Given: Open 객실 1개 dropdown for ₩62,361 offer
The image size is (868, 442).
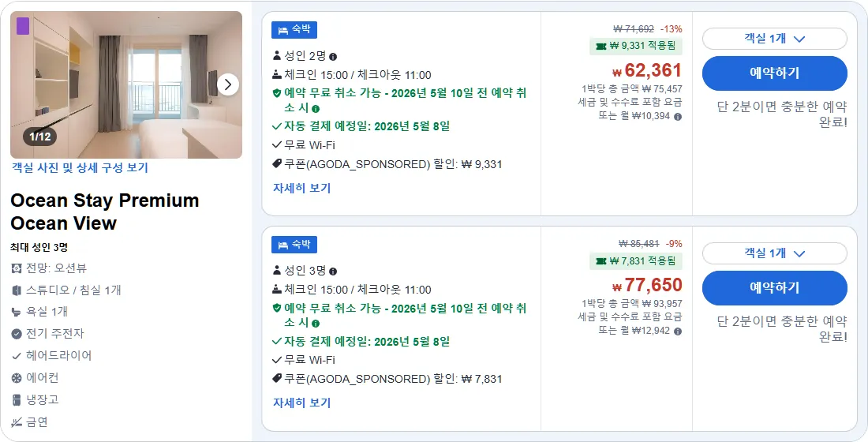Looking at the screenshot, I should pyautogui.click(x=774, y=39).
